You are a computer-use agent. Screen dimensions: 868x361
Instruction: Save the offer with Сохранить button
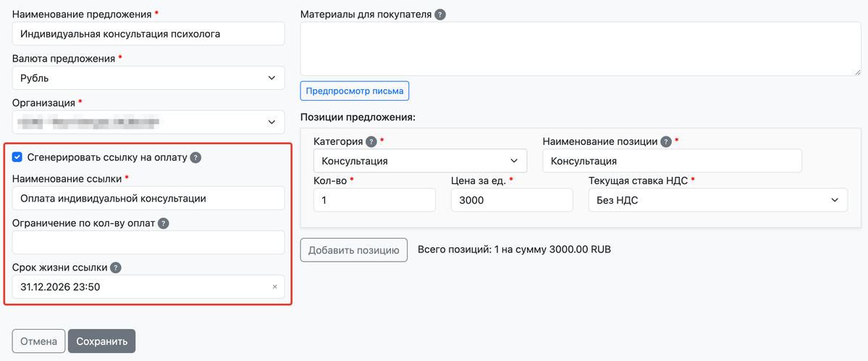click(101, 341)
